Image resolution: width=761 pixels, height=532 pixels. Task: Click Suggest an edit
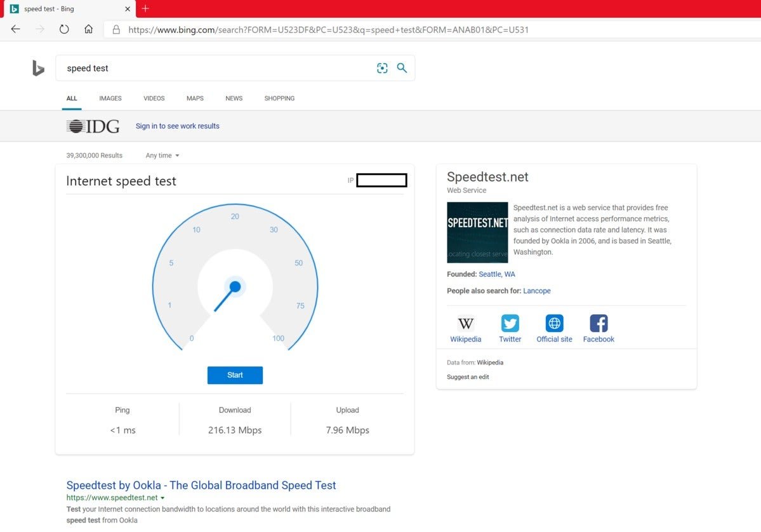tap(468, 377)
